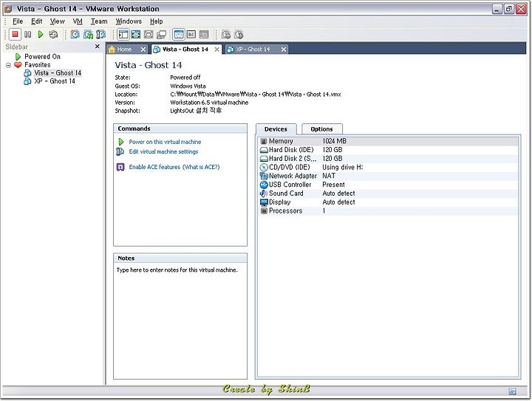Click the notes text area
Viewport: 532px width, 401px height.
180,321
